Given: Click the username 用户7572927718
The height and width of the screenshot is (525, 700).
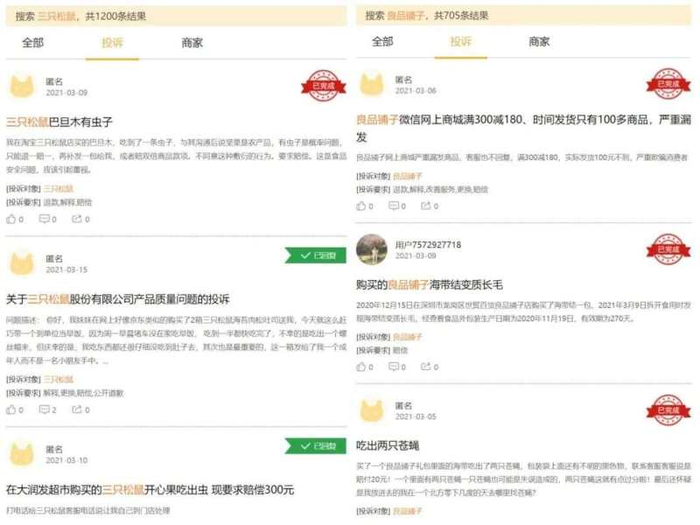Looking at the screenshot, I should click(428, 245).
